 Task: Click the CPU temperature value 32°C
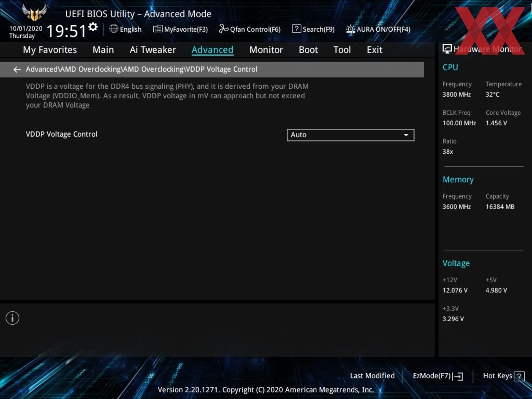point(492,95)
